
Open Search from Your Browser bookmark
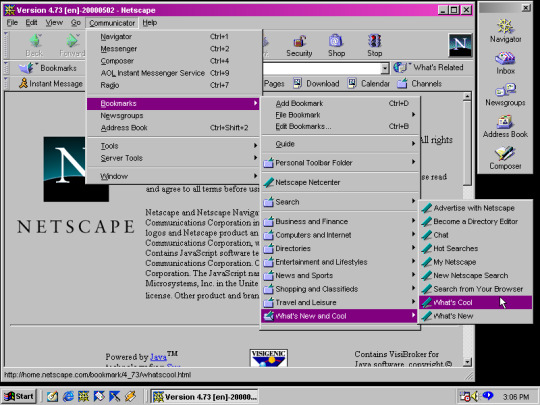point(476,289)
